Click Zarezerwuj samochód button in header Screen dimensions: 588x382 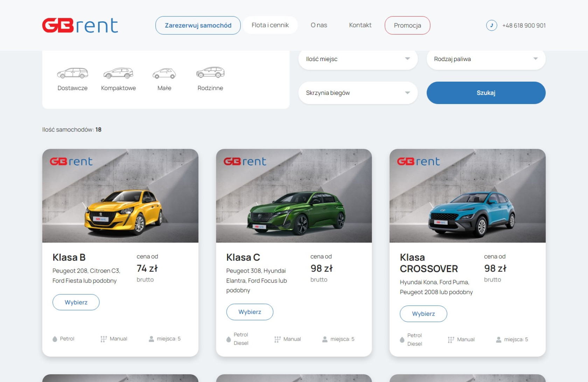(198, 25)
